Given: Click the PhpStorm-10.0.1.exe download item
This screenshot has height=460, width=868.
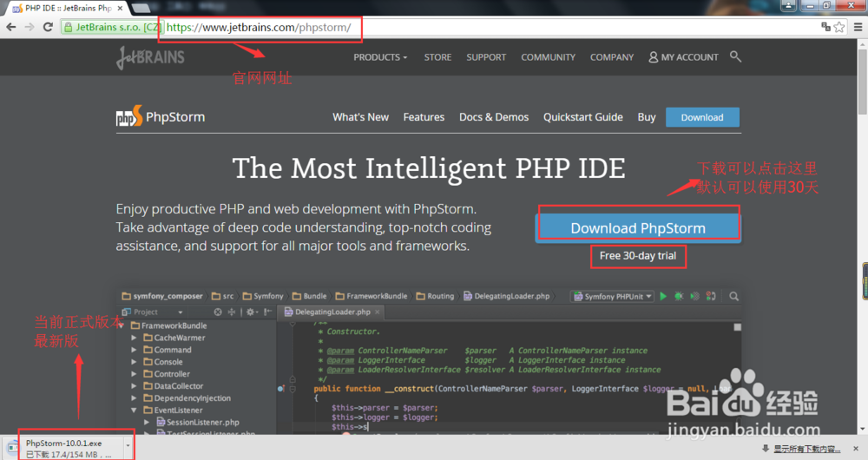Looking at the screenshot, I should tap(68, 449).
